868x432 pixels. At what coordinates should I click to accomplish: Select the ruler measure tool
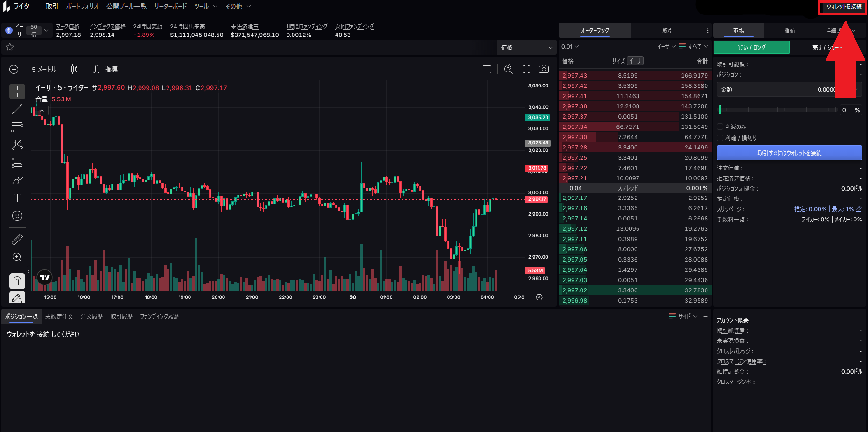point(17,240)
